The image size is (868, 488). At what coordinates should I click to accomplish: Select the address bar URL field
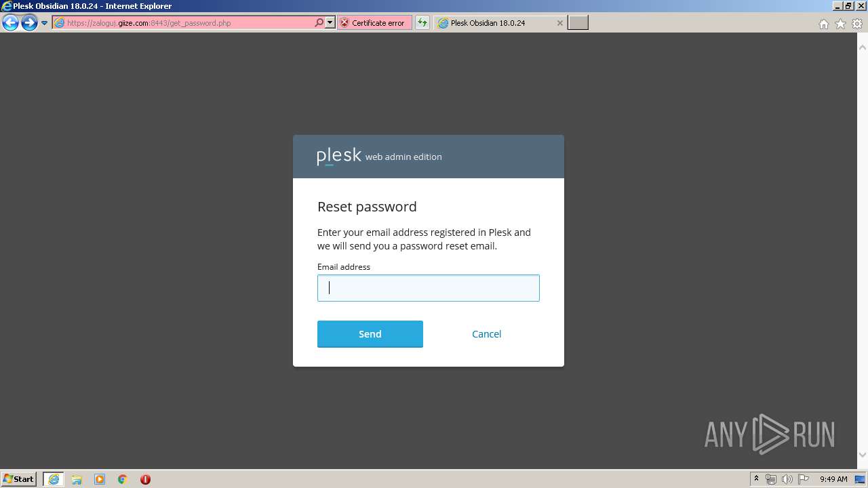183,22
